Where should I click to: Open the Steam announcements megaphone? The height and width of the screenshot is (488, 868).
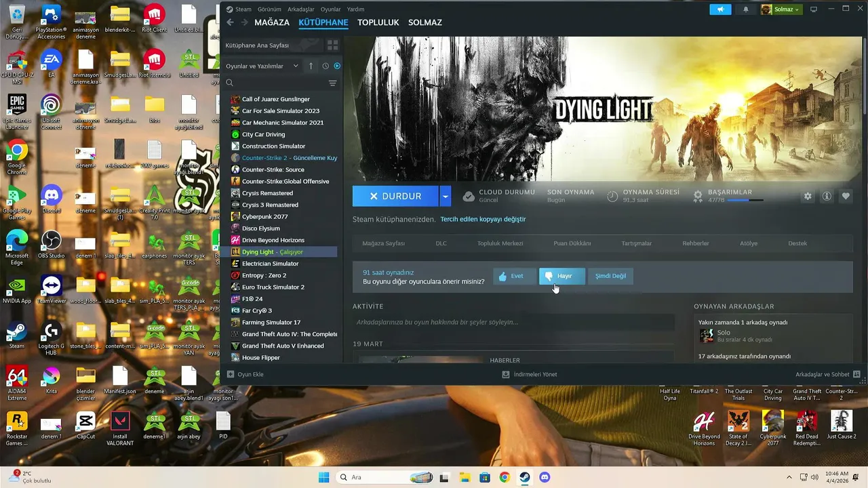tap(720, 9)
